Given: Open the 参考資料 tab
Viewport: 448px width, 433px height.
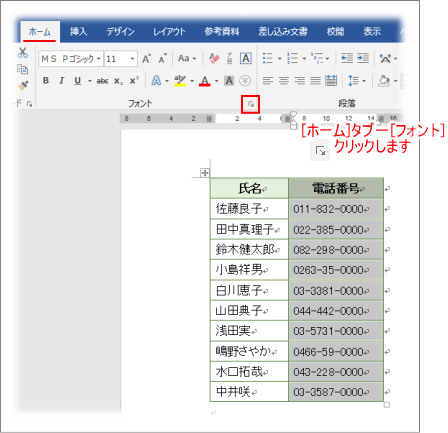Looking at the screenshot, I should [x=222, y=32].
